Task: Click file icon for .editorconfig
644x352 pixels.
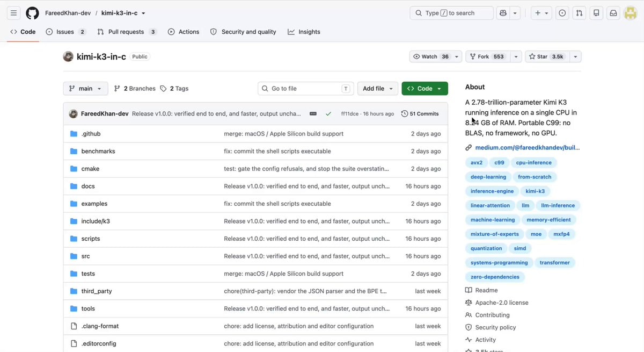Action: click(x=74, y=343)
